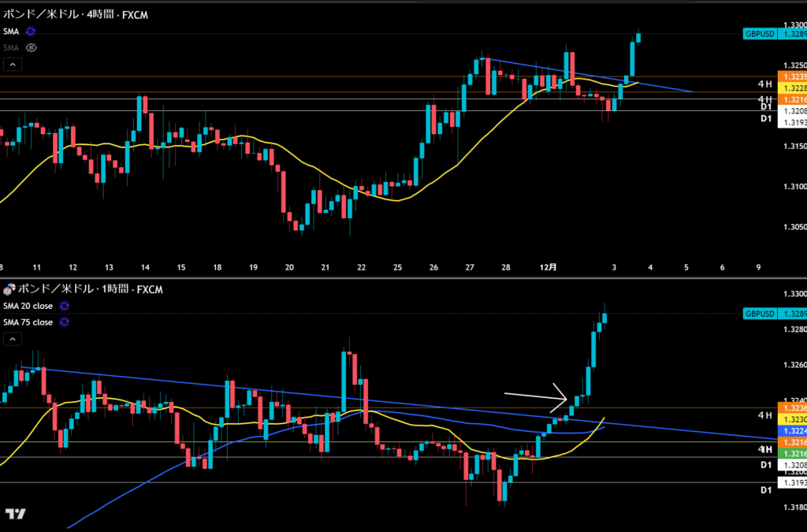Click the SMA 20 close refresh icon
Viewport: 807px width, 532px height.
click(65, 306)
